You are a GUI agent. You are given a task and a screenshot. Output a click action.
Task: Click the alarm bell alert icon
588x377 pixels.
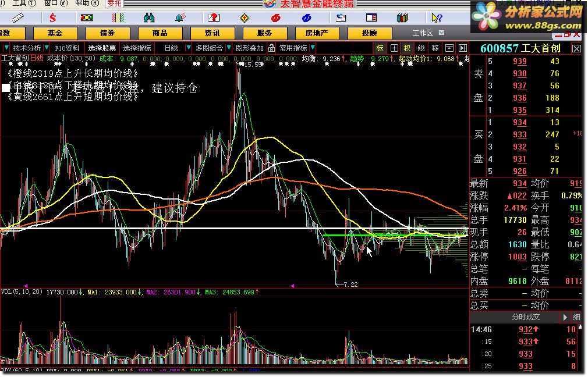point(180,17)
